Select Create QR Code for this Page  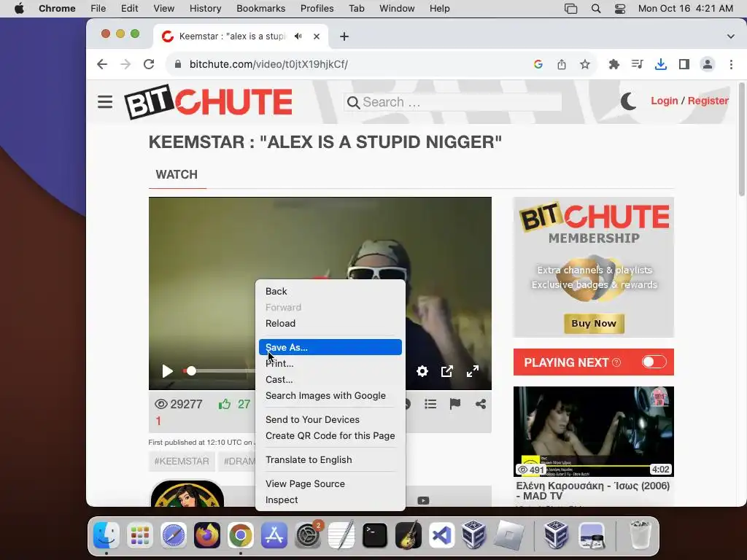(330, 436)
